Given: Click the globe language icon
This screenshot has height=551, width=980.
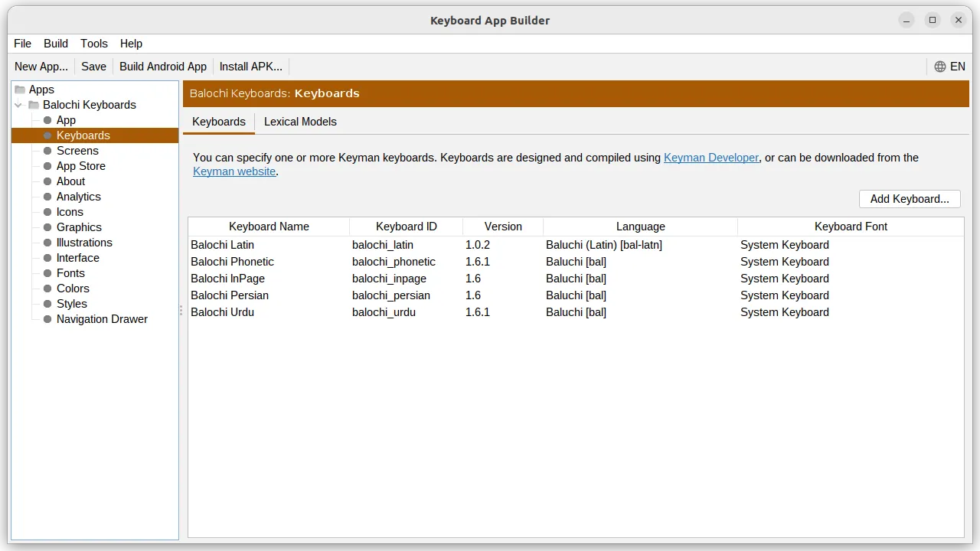Looking at the screenshot, I should tap(940, 67).
